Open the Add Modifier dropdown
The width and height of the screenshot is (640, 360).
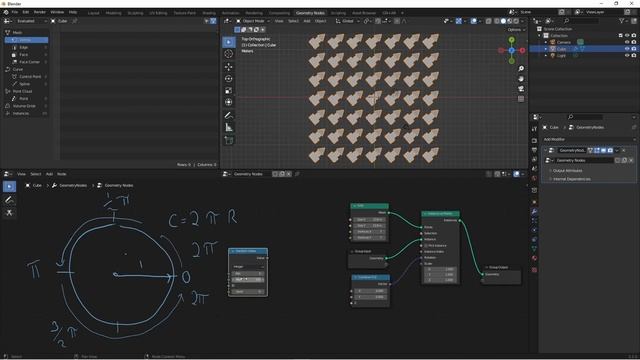(589, 139)
